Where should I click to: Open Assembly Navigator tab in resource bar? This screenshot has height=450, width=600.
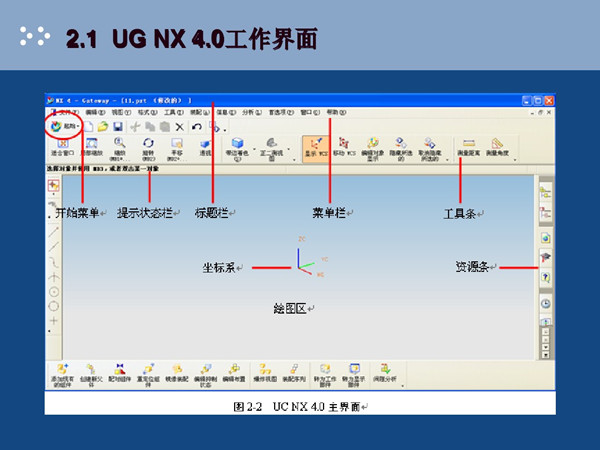point(545,192)
